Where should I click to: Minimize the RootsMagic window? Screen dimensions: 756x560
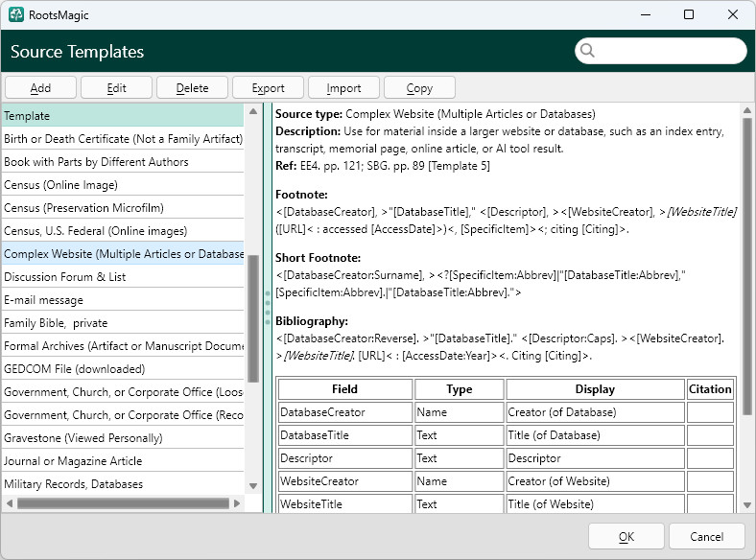(646, 14)
